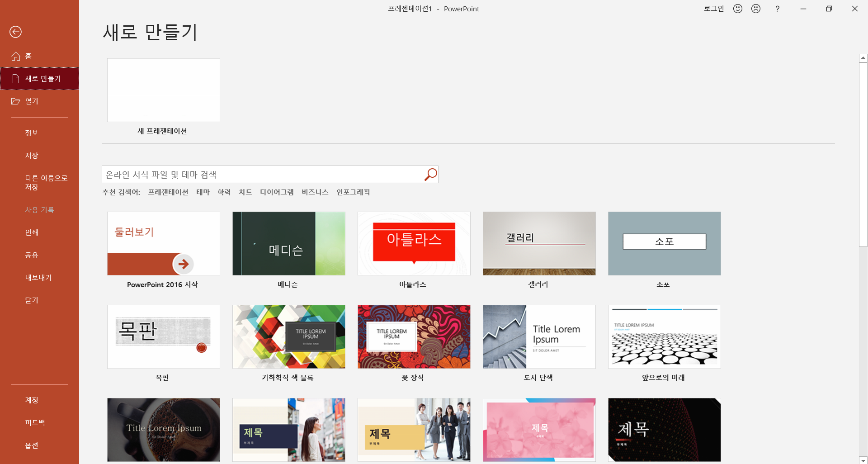Click suggested search 인포그래픽

pos(353,192)
